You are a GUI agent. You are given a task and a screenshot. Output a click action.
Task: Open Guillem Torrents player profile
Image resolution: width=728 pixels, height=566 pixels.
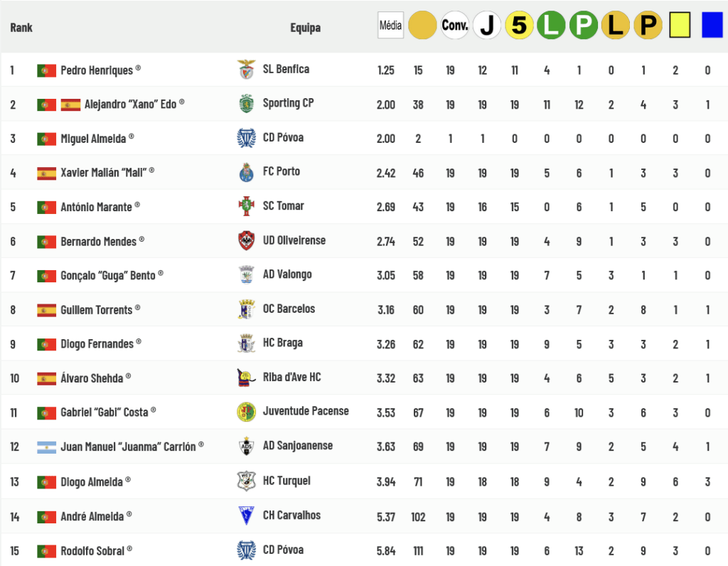[97, 310]
